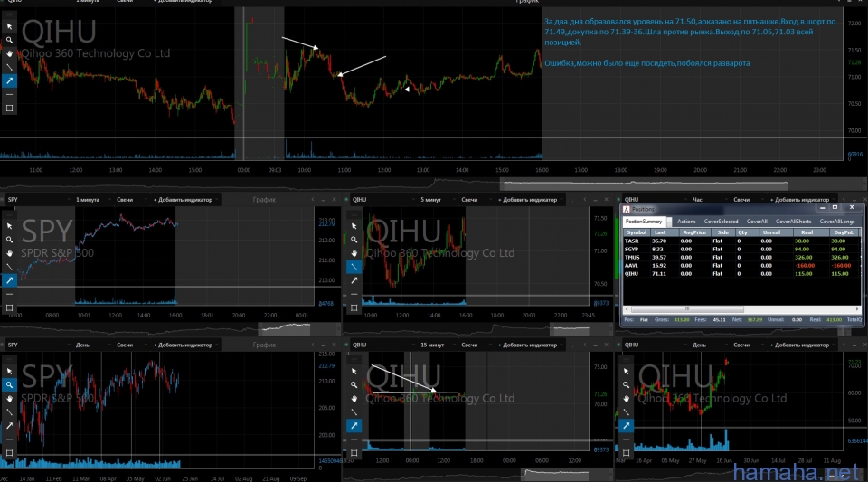Click the range navigator below QIHU 15 минут chart
Screen dimensions: 868x482
click(556, 474)
